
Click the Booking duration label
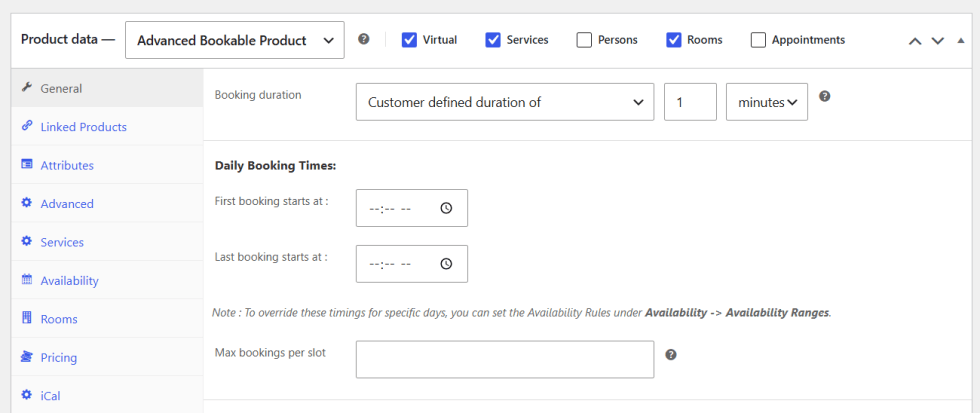click(258, 95)
